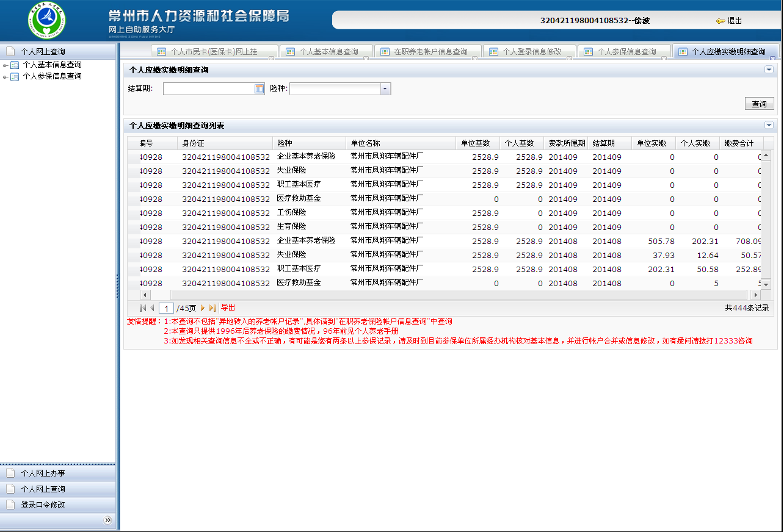Open 个人参保信息查询 in sidebar tree
This screenshot has height=532, width=784.
click(x=52, y=76)
